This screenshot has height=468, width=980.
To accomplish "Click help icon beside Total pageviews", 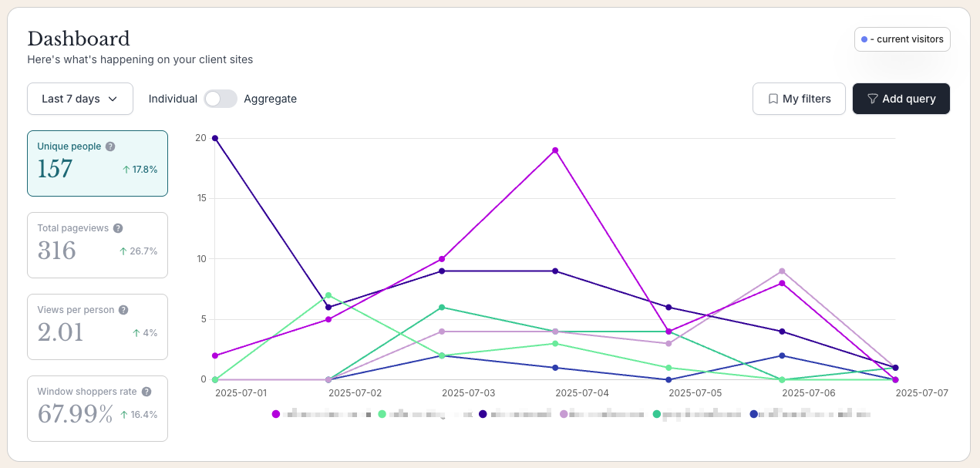I will click(x=118, y=228).
